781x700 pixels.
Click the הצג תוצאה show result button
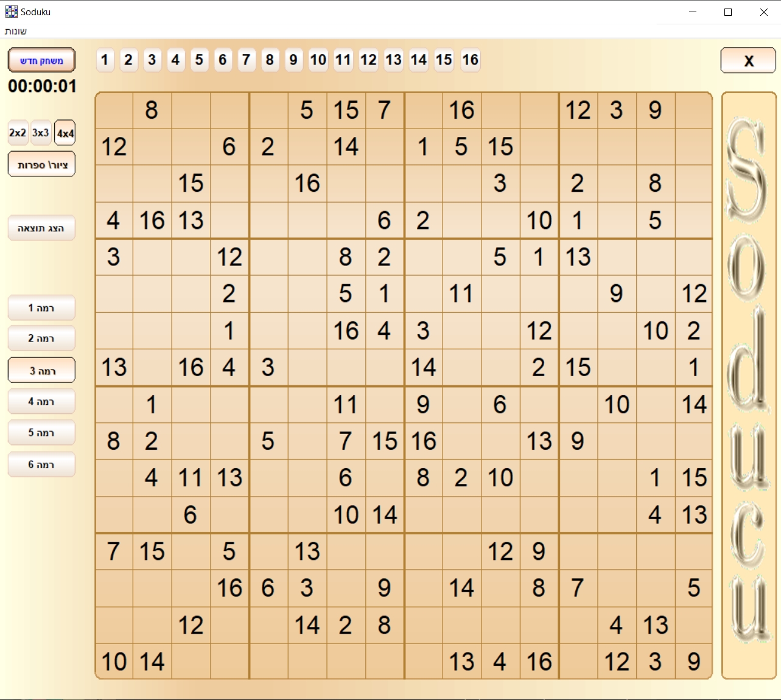click(41, 228)
